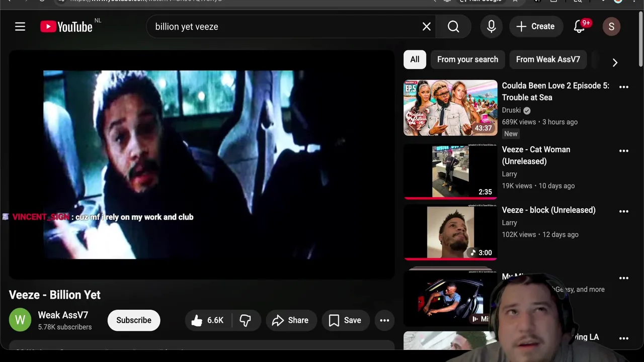Open options for Cat Woman video
This screenshot has width=644, height=362.
[x=624, y=151]
